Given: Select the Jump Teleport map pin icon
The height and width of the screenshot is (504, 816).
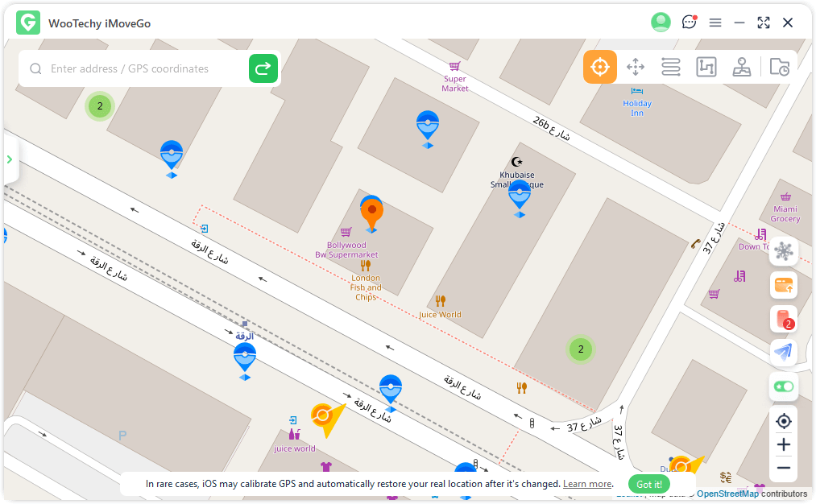Looking at the screenshot, I should pyautogui.click(x=742, y=67).
